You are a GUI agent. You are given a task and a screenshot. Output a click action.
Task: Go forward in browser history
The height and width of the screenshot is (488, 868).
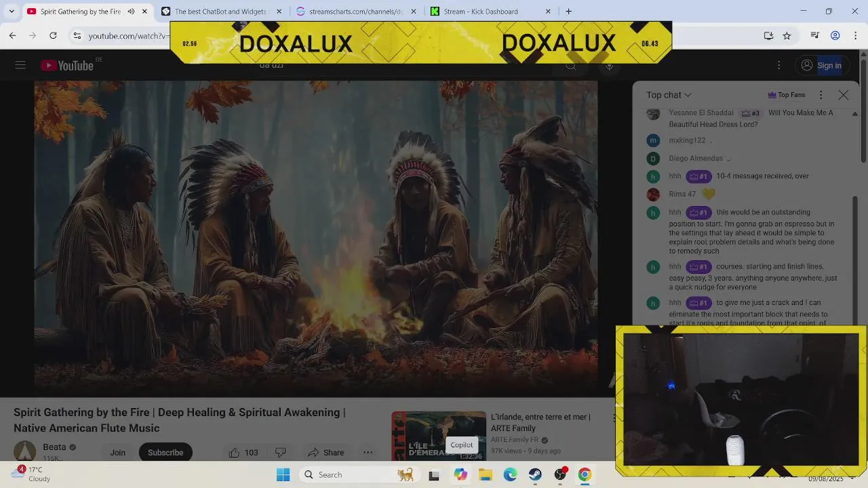coord(33,36)
